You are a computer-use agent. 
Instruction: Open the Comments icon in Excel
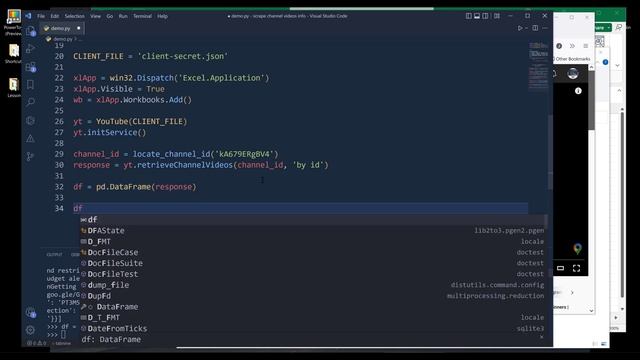pos(619,27)
